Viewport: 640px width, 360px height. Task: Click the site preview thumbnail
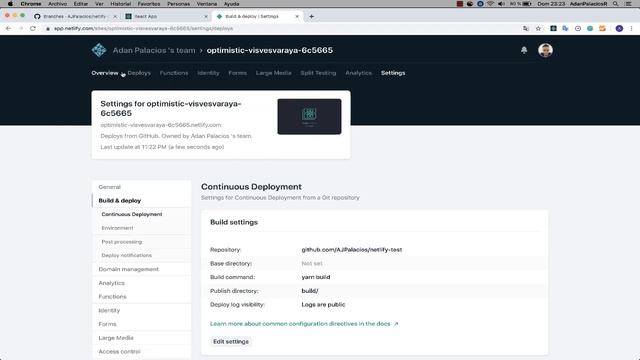pos(309,116)
